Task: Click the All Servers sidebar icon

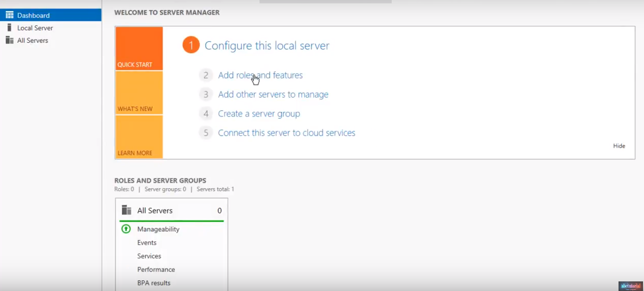Action: click(10, 40)
